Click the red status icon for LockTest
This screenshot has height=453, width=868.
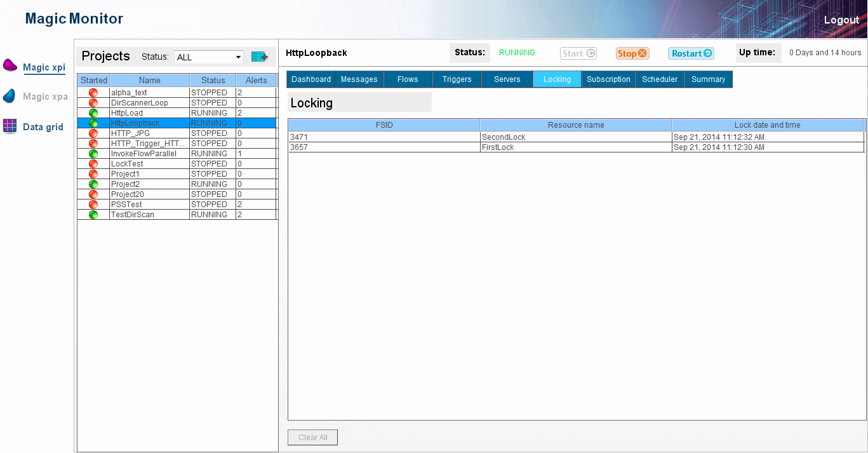coord(93,164)
